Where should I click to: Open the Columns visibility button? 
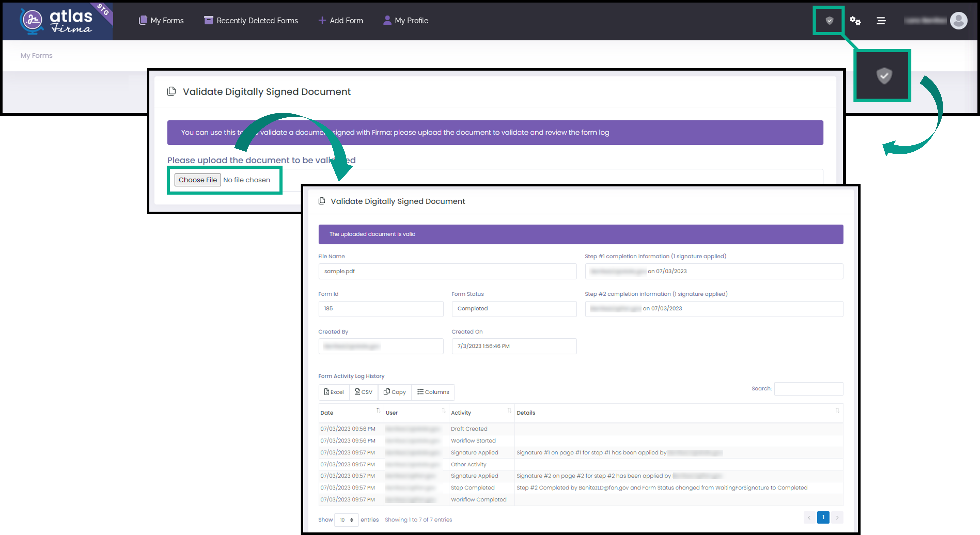(433, 392)
